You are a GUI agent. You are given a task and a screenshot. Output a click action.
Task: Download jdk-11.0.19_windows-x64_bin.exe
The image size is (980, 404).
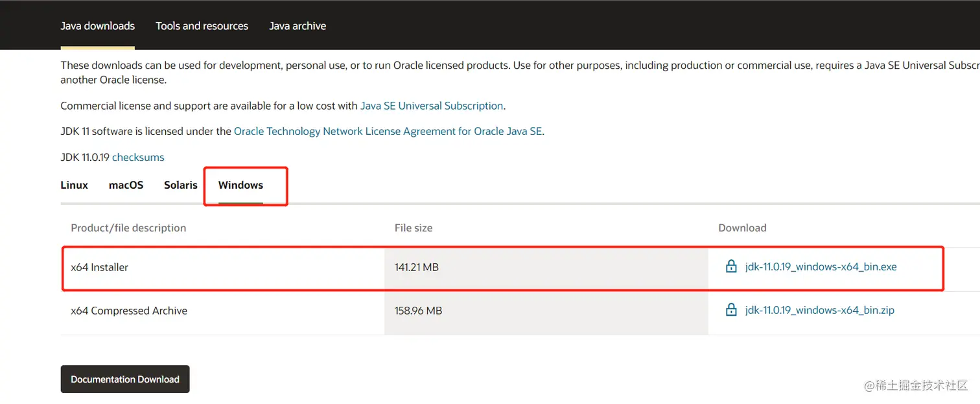(x=821, y=267)
